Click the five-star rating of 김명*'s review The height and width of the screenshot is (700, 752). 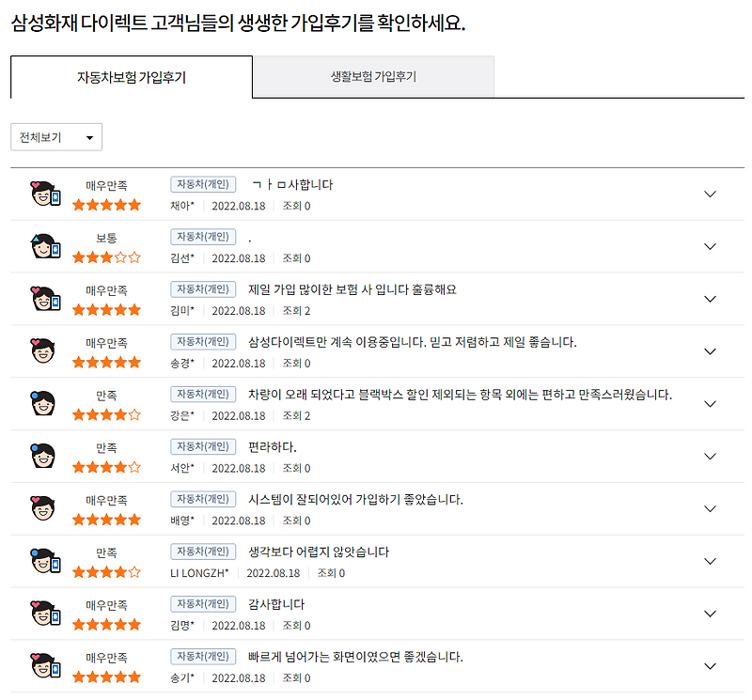[x=106, y=625]
